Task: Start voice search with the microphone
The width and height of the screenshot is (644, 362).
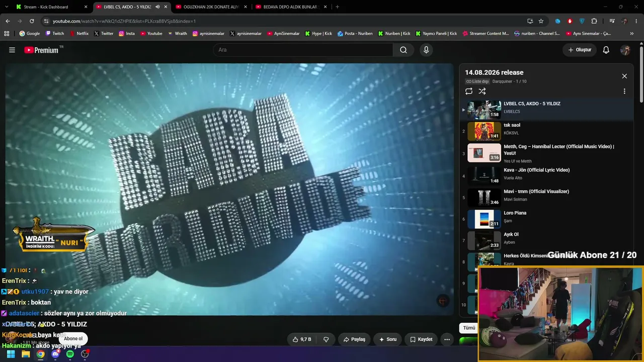Action: pos(426,50)
